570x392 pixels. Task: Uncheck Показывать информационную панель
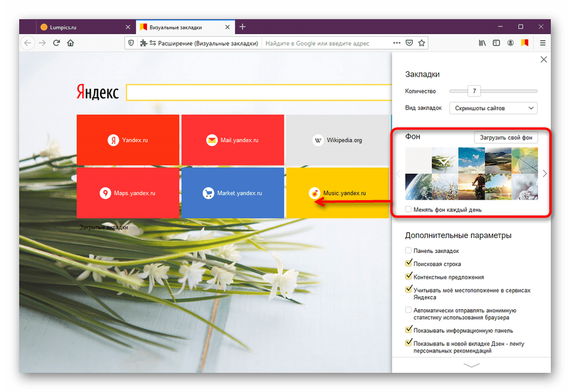click(x=408, y=330)
